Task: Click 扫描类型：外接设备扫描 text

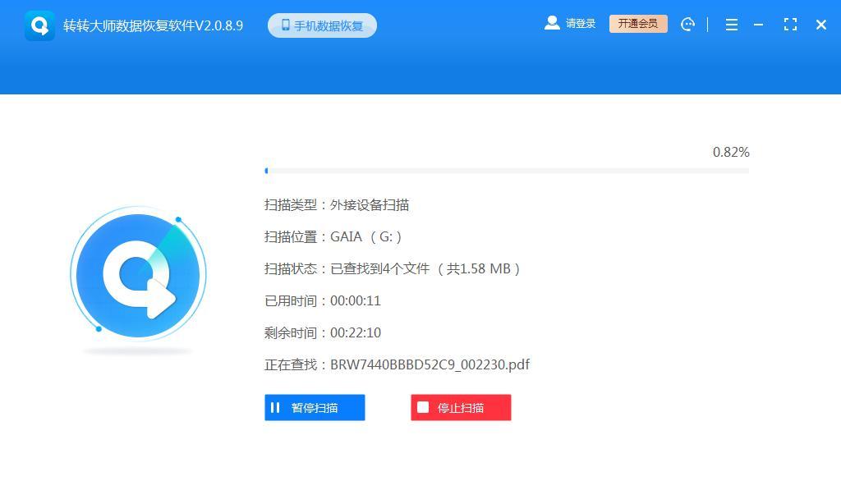Action: coord(337,205)
